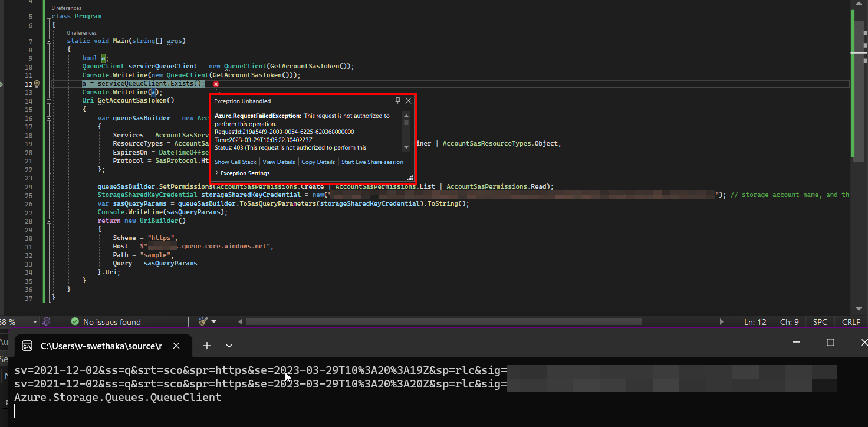Click the editor vertical scrollbar down arrow
Viewport: 868px width, 427px height.
pos(860,308)
